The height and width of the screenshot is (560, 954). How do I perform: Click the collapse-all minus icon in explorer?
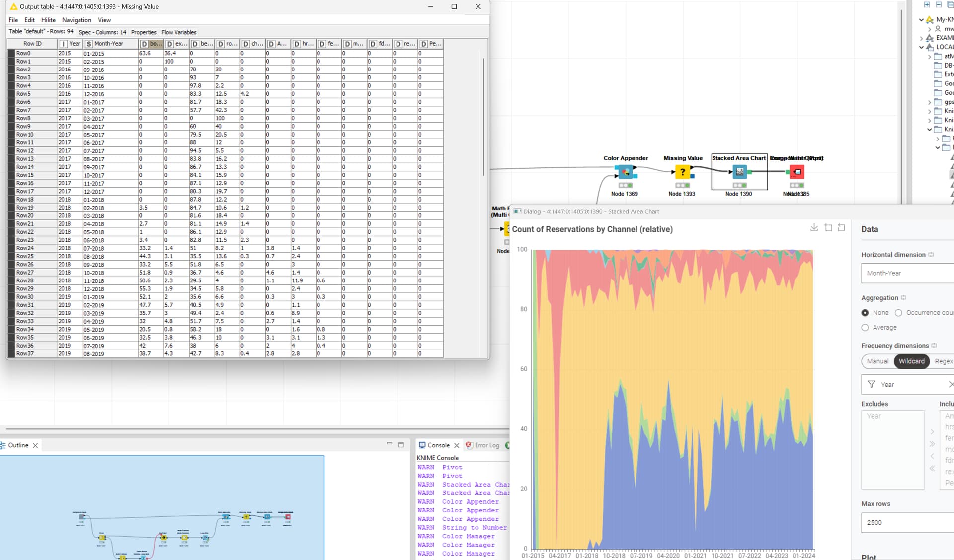[939, 4]
